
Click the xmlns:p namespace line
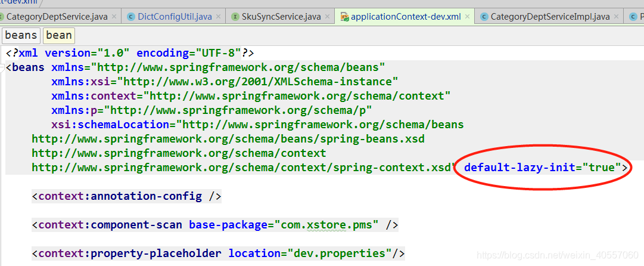pyautogui.click(x=211, y=110)
